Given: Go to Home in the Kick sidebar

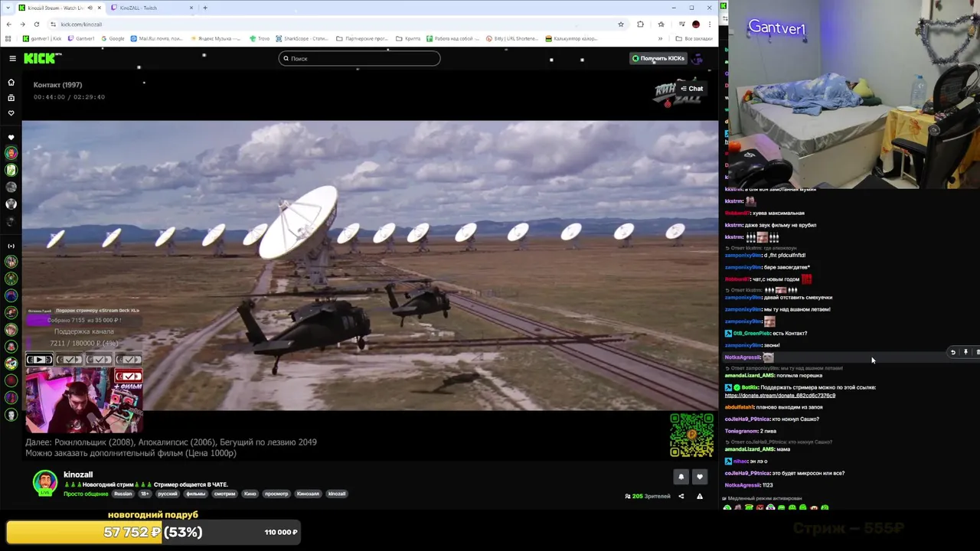Looking at the screenshot, I should pos(11,82).
